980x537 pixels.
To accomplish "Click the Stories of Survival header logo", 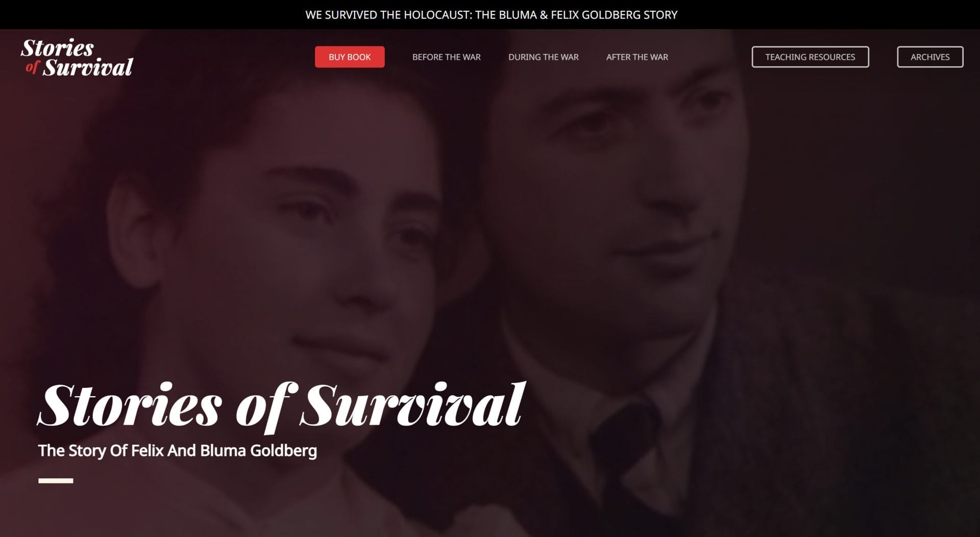I will 77,57.
